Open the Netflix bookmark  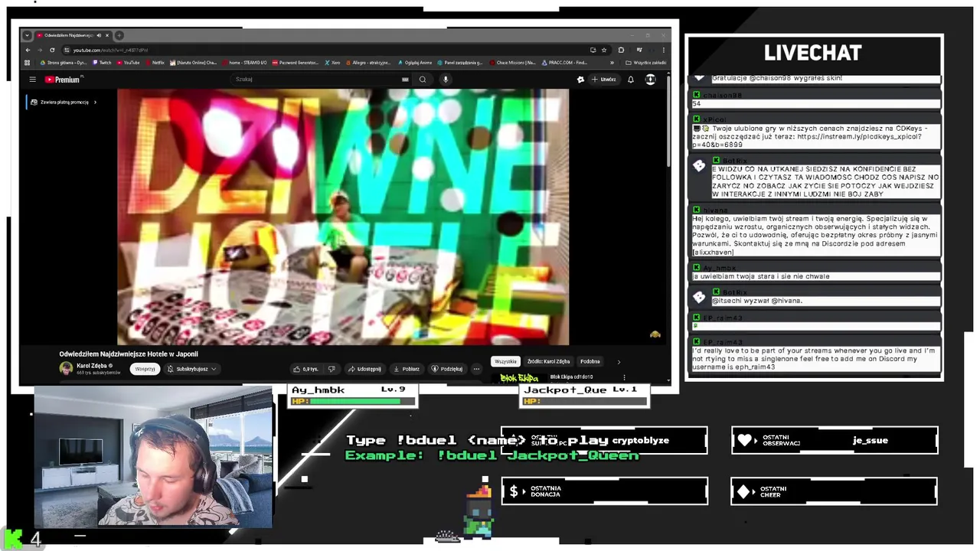click(x=155, y=63)
